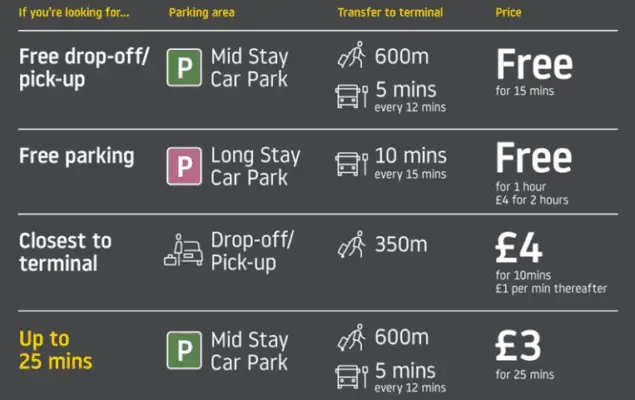
Task: Click the Drop-off/Pick-up car icon
Action: (183, 250)
